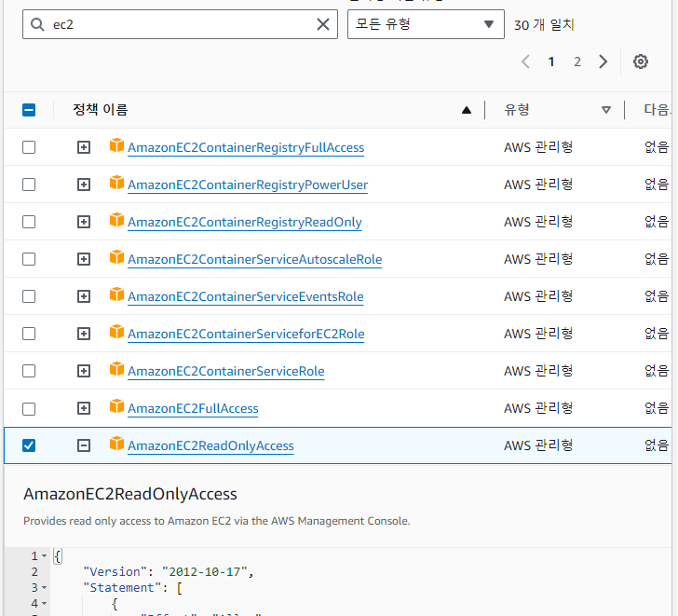Click the 정책 이름 column header
Image resolution: width=678 pixels, height=616 pixels.
(101, 109)
